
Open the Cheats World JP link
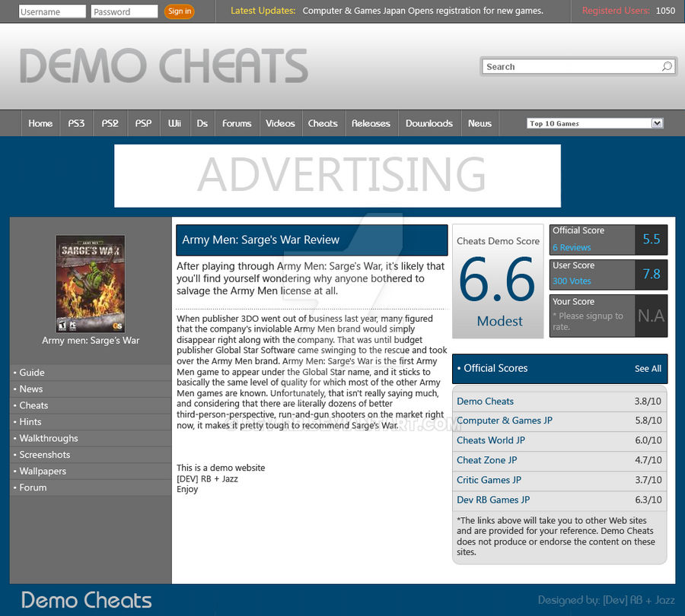tap(491, 440)
